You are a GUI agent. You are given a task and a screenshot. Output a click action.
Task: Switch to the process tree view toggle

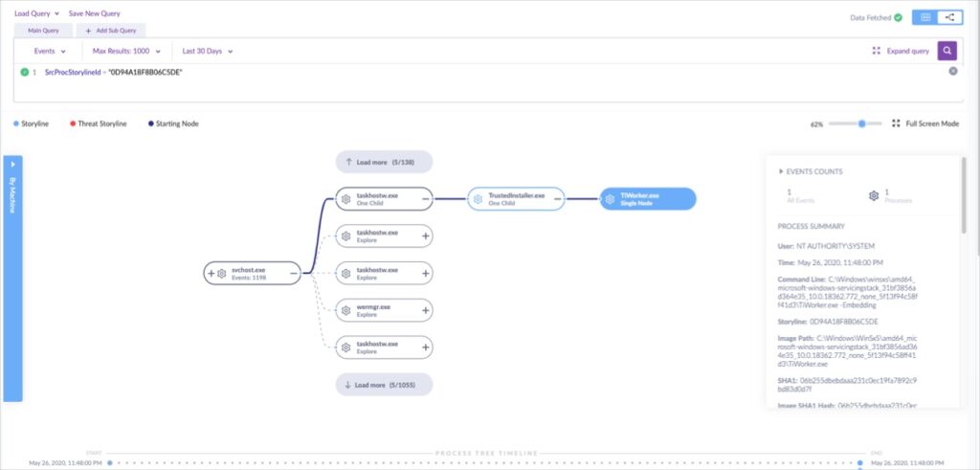pyautogui.click(x=950, y=17)
